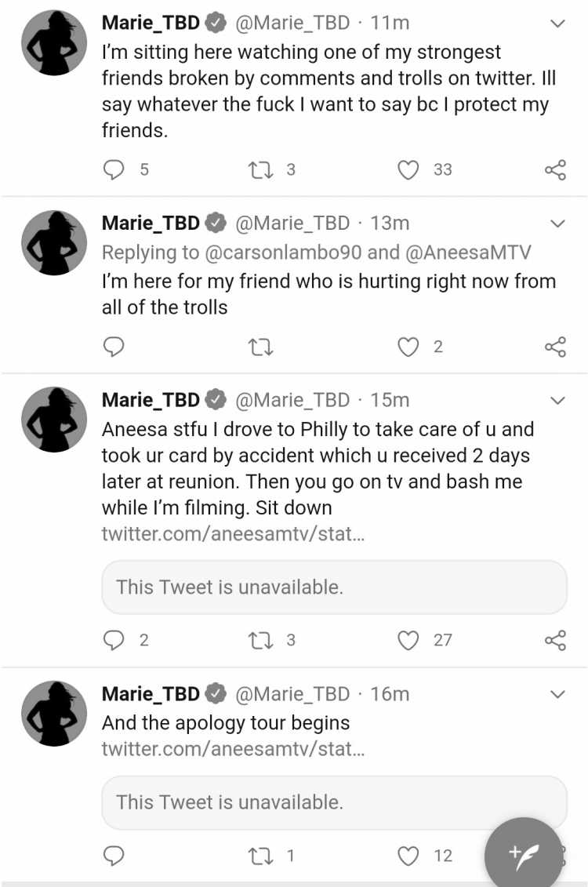The image size is (588, 887).
Task: Open link under apology tour begins tweet
Action: point(233,748)
